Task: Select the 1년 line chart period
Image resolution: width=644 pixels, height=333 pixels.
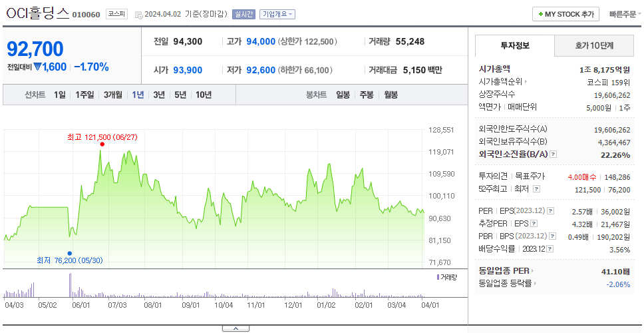Action: [x=138, y=95]
